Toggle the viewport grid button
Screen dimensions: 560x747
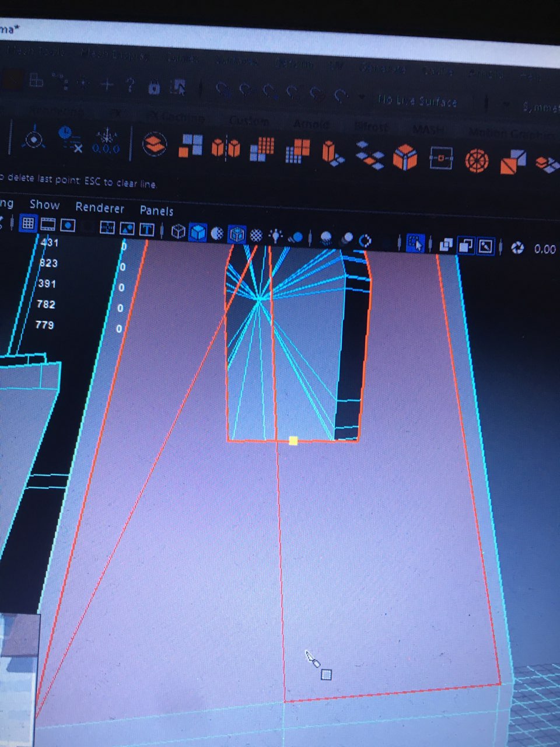(x=27, y=223)
